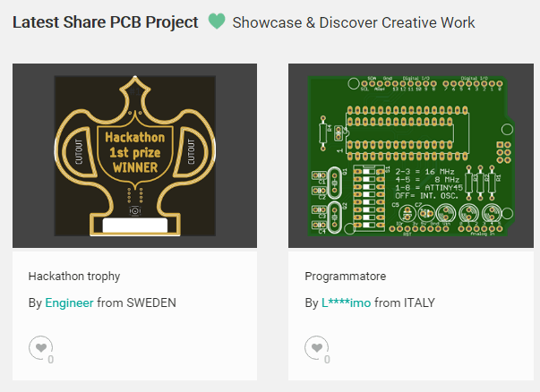Like the Hackathon trophy project
This screenshot has height=392, width=540.
pyautogui.click(x=39, y=346)
